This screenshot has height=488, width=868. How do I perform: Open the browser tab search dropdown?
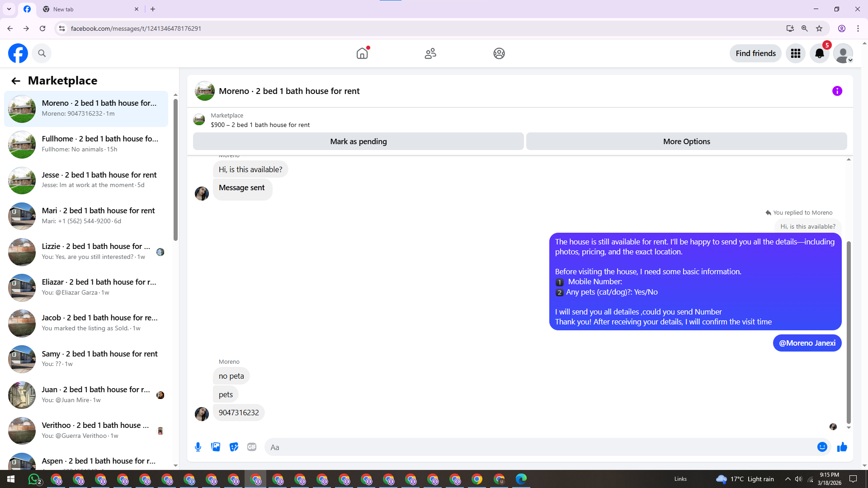(x=9, y=9)
